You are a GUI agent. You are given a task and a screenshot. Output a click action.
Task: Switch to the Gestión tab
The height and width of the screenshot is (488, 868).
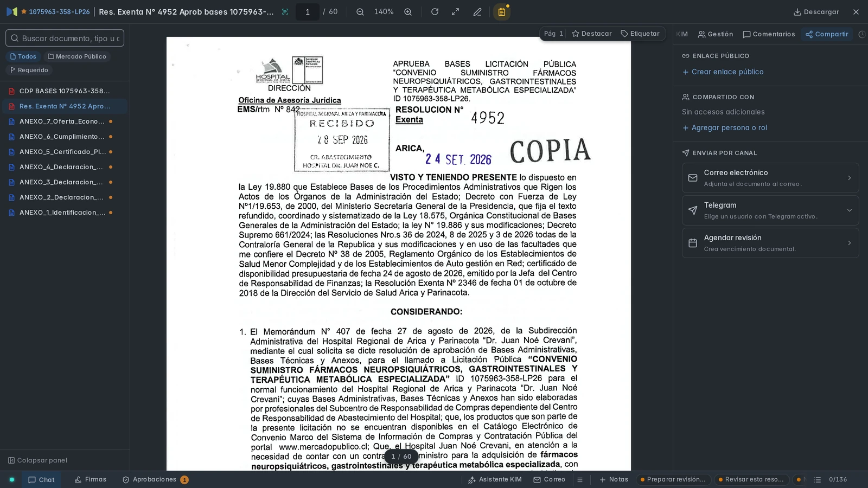(715, 34)
